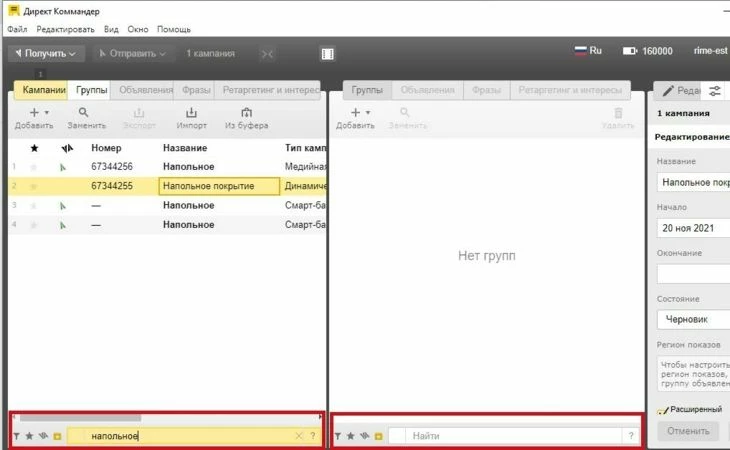Click the напольное search field
This screenshot has width=730, height=450.
point(186,436)
